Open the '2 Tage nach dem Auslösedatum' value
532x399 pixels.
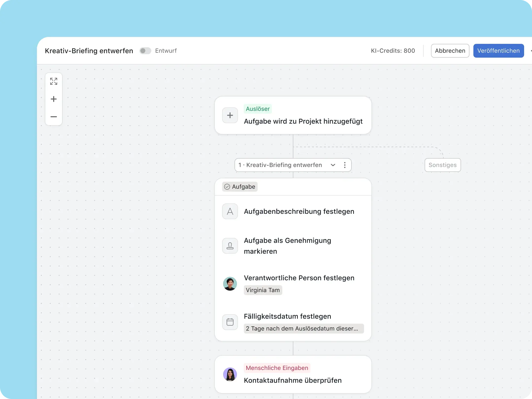(x=304, y=329)
